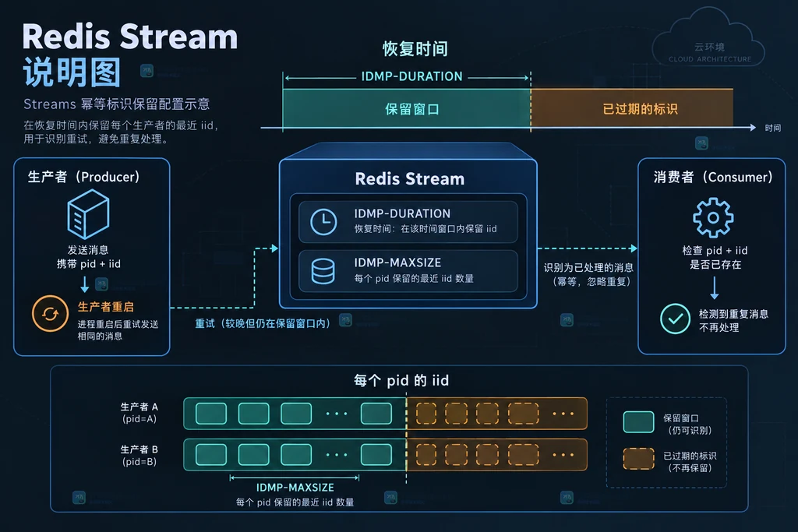Click the 'IDMP-MAXSIZE' card title in the Redis Stream box
Image resolution: width=798 pixels, height=532 pixels.
[x=397, y=262]
